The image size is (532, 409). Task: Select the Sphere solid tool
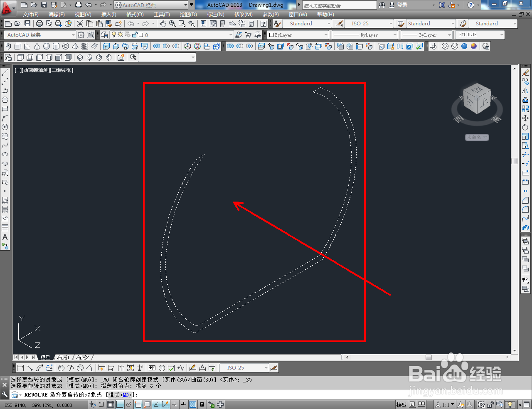47,46
